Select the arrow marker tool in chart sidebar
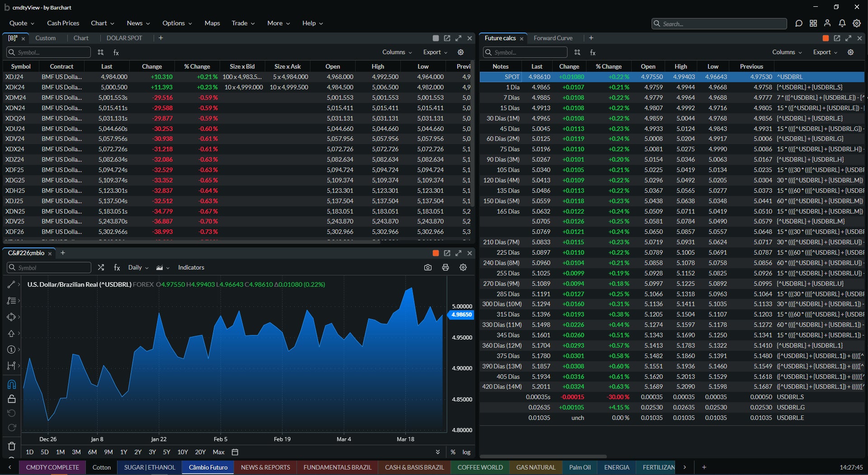 pos(11,333)
